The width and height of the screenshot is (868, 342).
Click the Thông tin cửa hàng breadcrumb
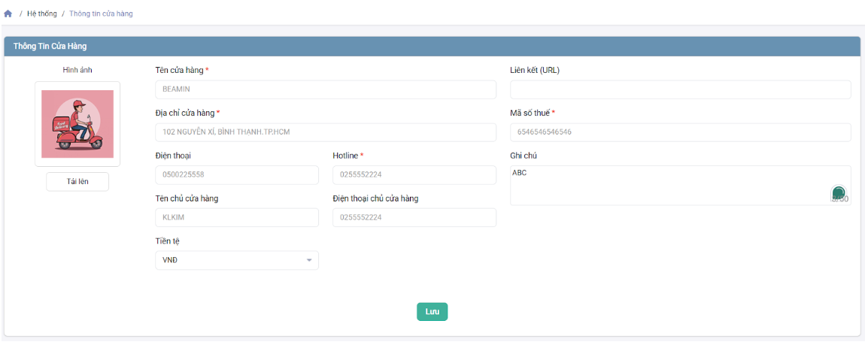tap(101, 14)
